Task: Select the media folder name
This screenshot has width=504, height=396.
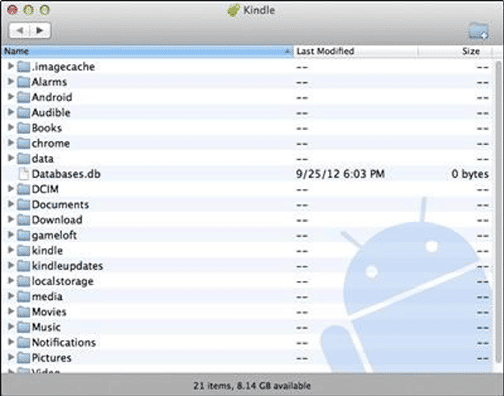Action: (47, 297)
